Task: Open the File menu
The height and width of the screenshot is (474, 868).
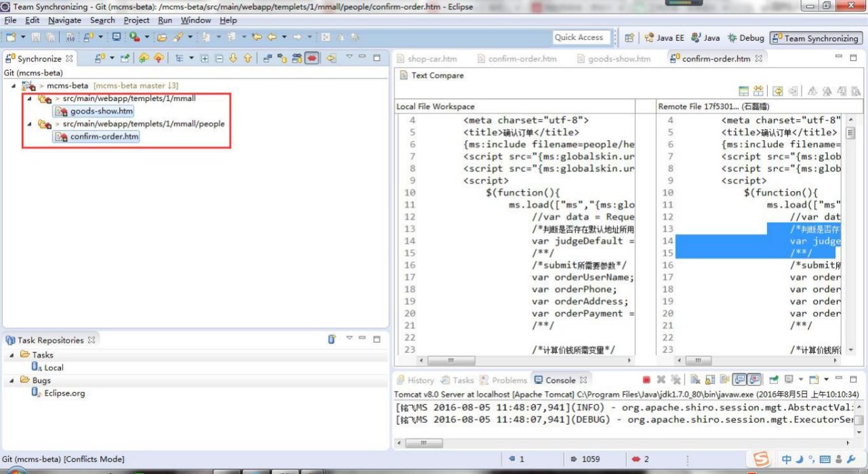Action: click(x=11, y=20)
